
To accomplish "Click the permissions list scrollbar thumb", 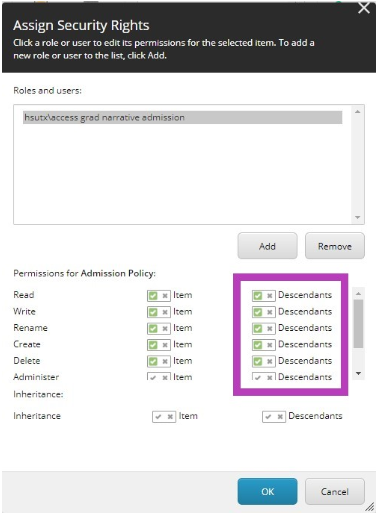I will point(358,324).
